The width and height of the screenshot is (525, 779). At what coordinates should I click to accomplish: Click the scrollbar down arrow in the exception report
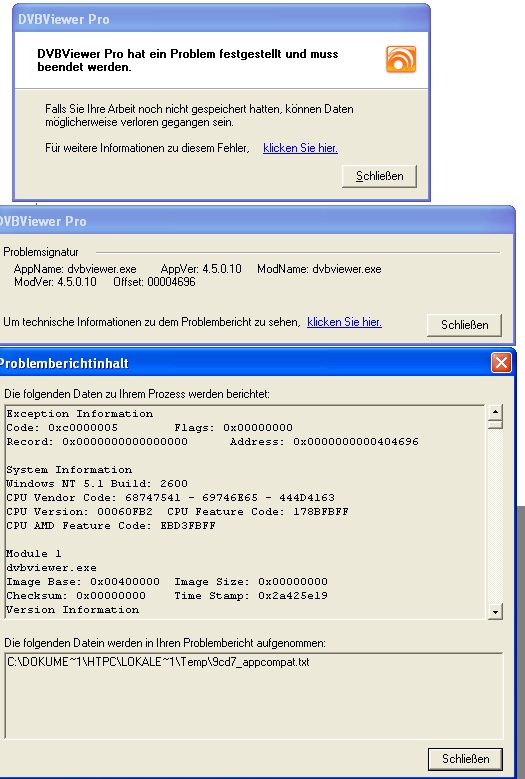pyautogui.click(x=495, y=612)
